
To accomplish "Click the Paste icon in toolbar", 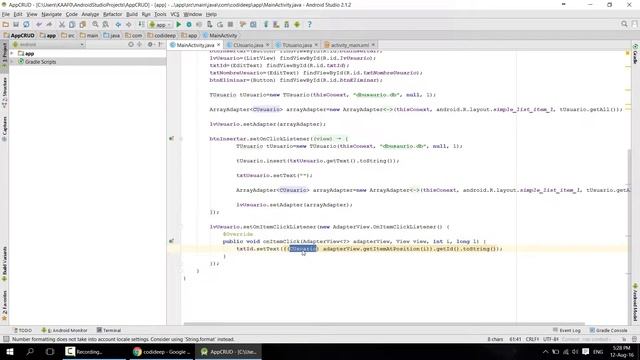I will click(83, 24).
